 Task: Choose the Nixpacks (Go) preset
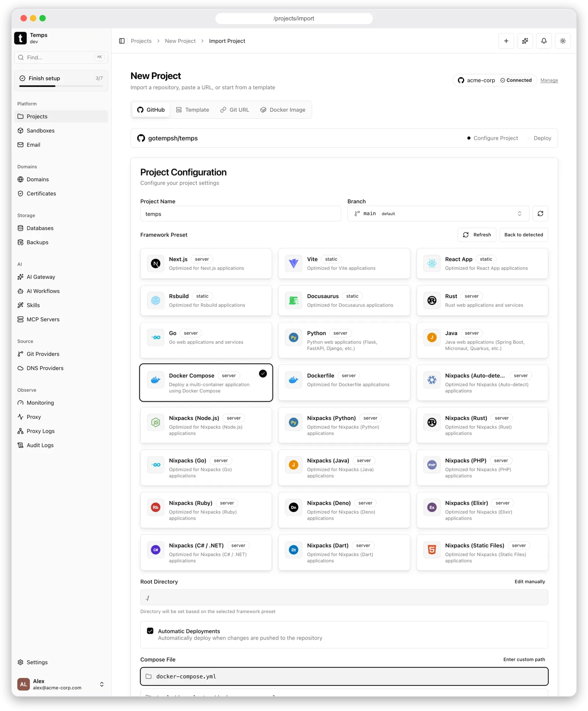(206, 468)
